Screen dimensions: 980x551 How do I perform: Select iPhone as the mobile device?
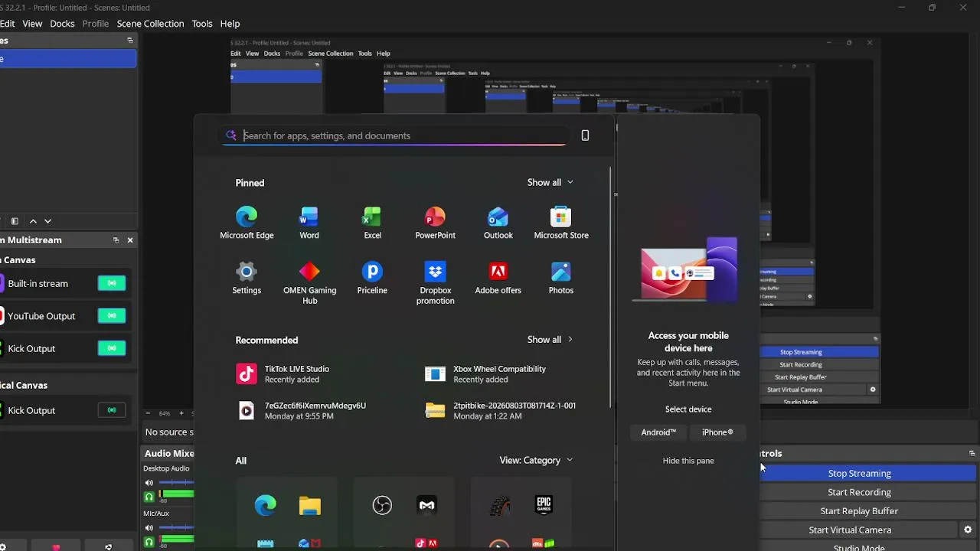click(717, 432)
